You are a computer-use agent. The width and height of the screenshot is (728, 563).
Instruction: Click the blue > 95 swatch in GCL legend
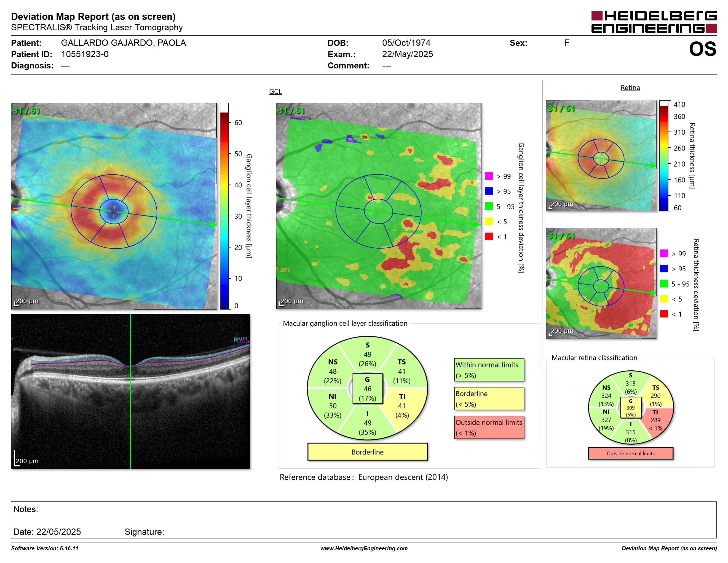pos(489,191)
